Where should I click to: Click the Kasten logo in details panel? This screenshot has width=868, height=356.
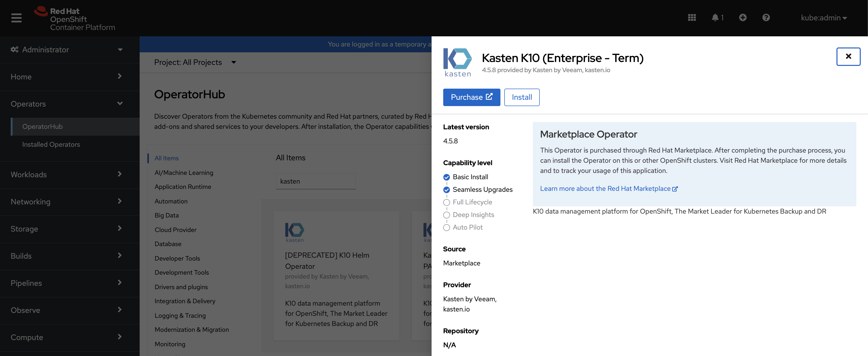(457, 62)
